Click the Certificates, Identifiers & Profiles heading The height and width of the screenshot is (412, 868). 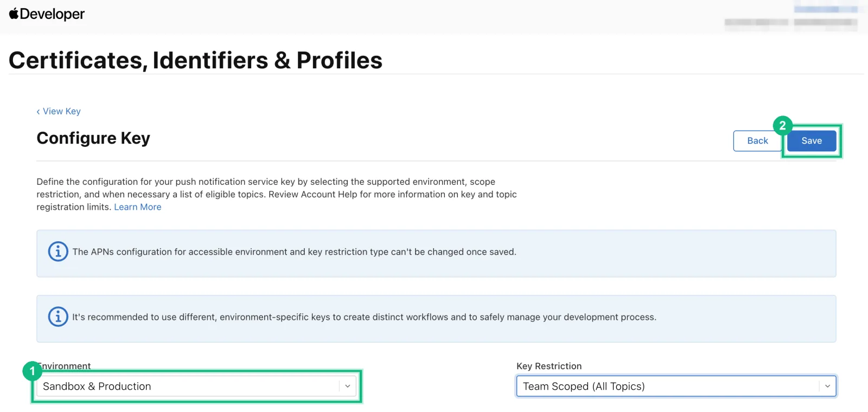196,60
